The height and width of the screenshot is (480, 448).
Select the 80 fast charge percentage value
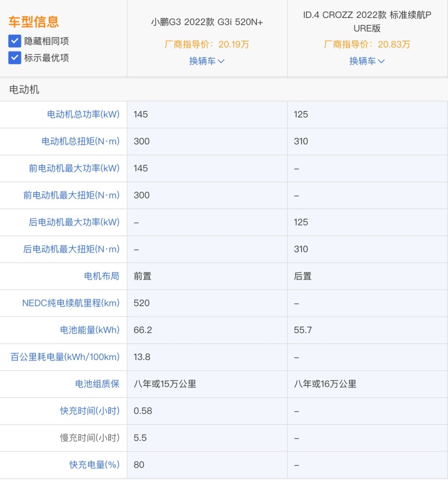pos(139,465)
